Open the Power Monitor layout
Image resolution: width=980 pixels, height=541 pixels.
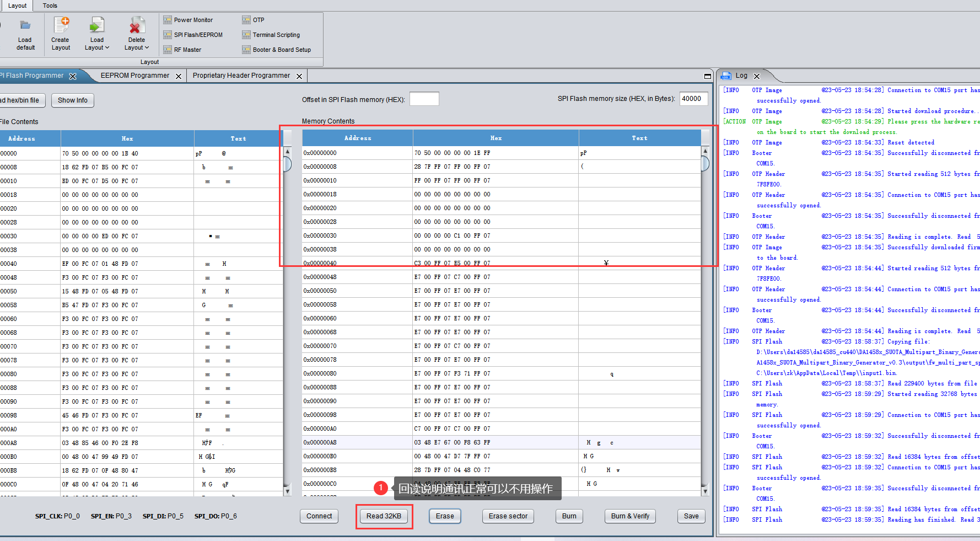click(188, 20)
